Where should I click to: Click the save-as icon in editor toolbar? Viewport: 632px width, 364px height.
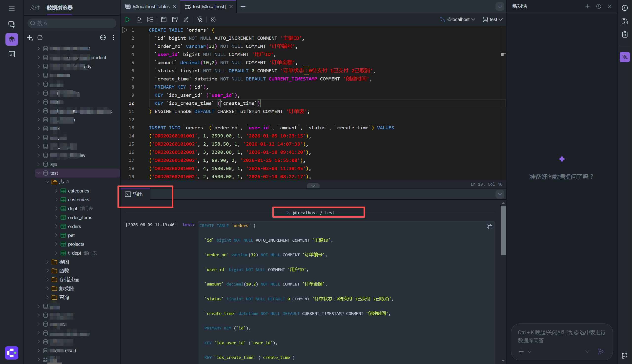click(x=175, y=19)
